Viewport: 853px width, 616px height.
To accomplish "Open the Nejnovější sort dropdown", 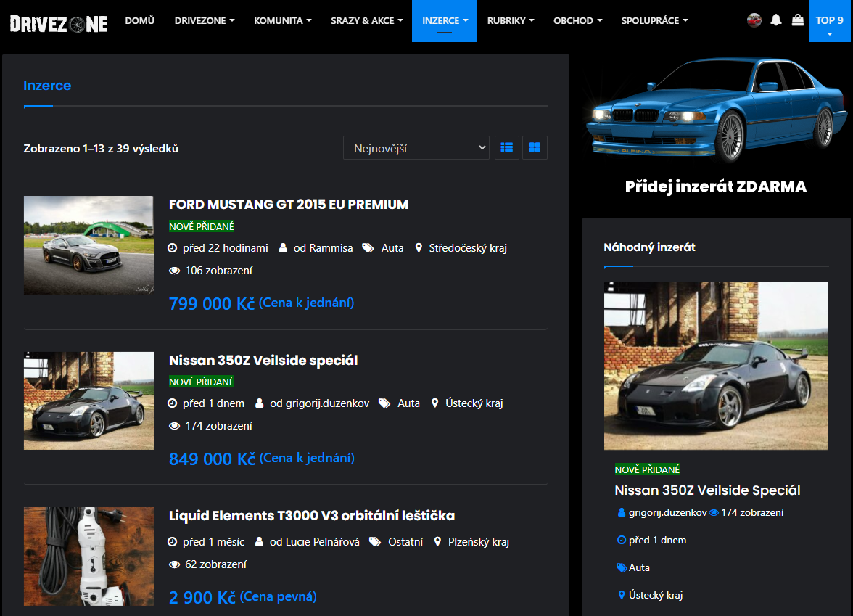I will [416, 148].
